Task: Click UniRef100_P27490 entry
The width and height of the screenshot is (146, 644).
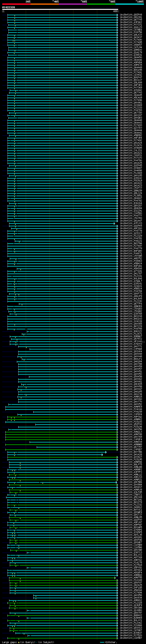Action: click(131, 40)
